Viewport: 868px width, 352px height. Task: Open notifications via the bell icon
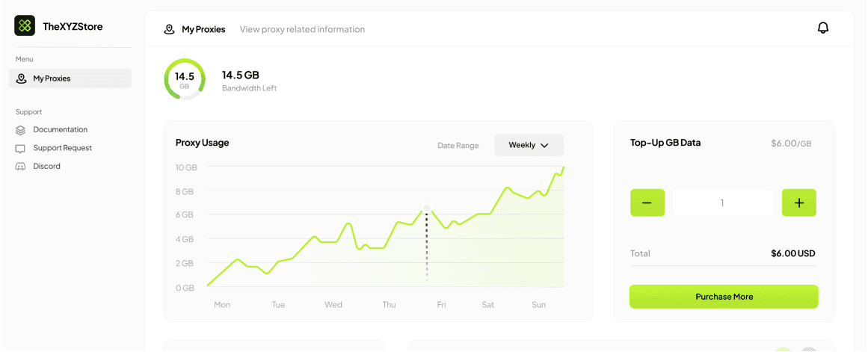click(x=823, y=28)
